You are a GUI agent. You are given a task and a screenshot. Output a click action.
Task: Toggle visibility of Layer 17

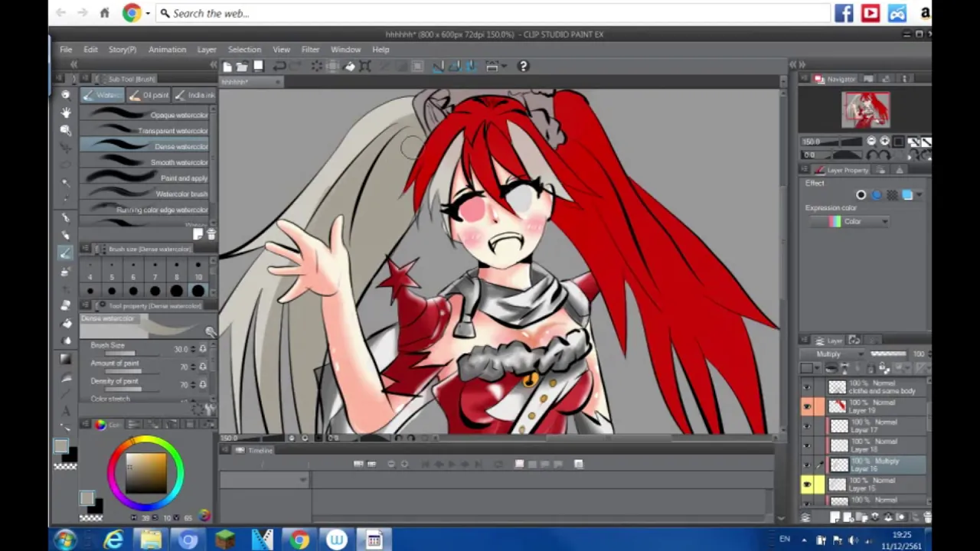point(806,425)
